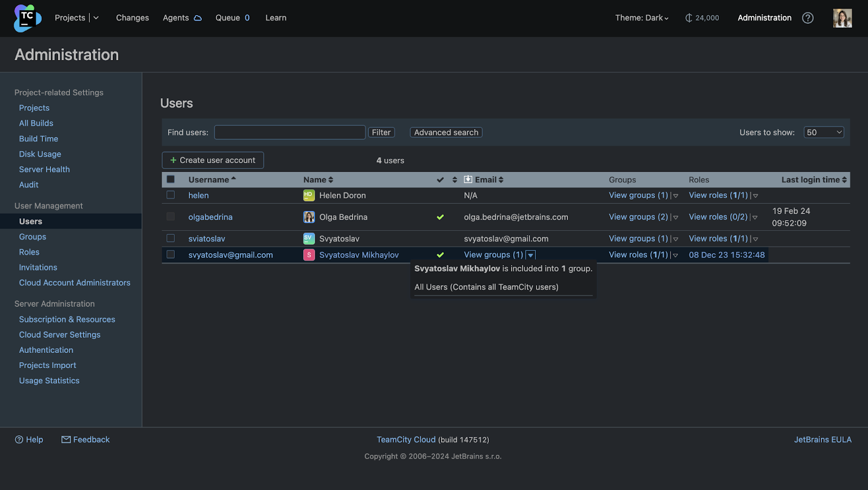Check the helen row checkbox

point(171,195)
